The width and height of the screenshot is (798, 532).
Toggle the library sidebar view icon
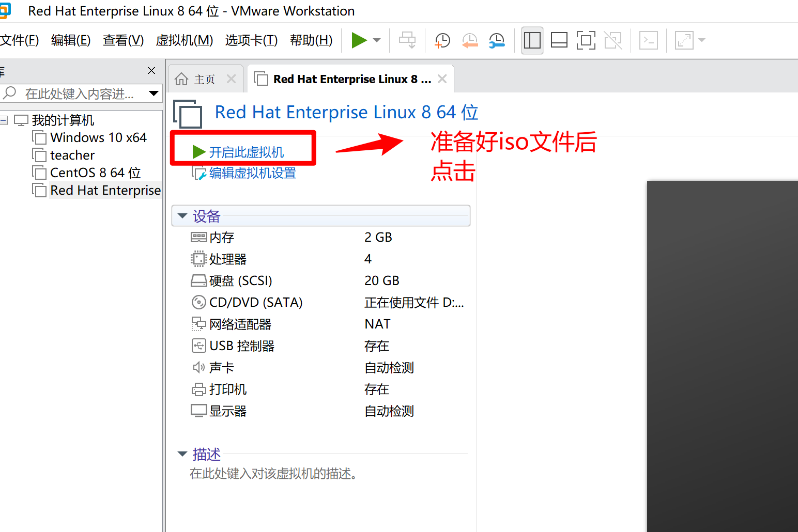click(532, 40)
